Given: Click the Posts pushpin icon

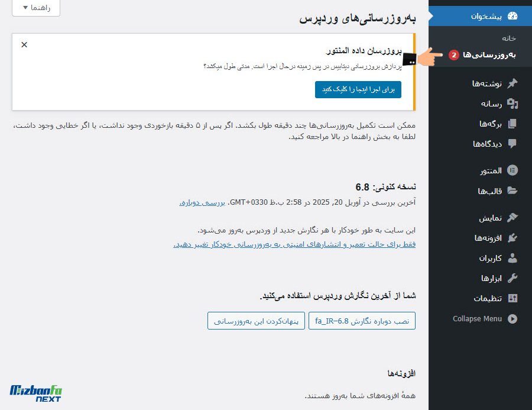Looking at the screenshot, I should coord(512,83).
